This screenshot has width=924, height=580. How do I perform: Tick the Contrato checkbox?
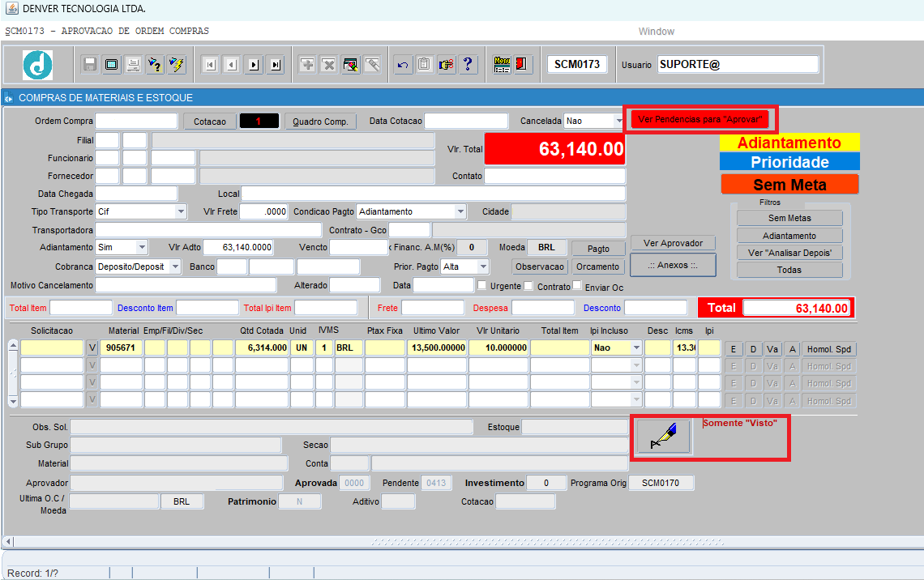coord(528,286)
